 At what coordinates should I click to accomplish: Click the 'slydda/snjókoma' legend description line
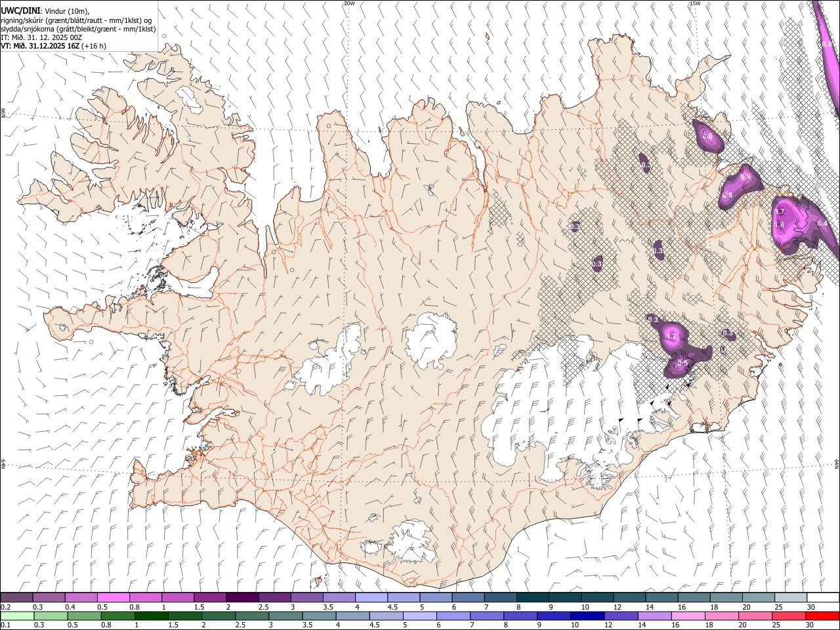[78, 29]
